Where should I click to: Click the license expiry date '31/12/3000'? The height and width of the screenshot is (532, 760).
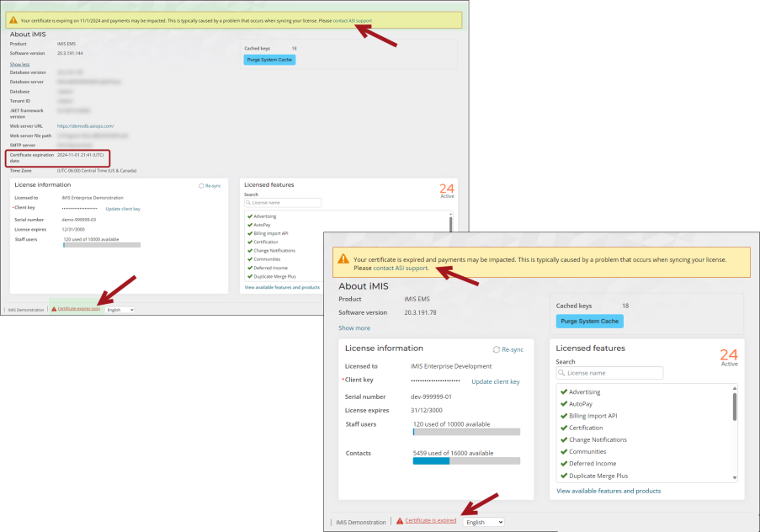coord(427,410)
